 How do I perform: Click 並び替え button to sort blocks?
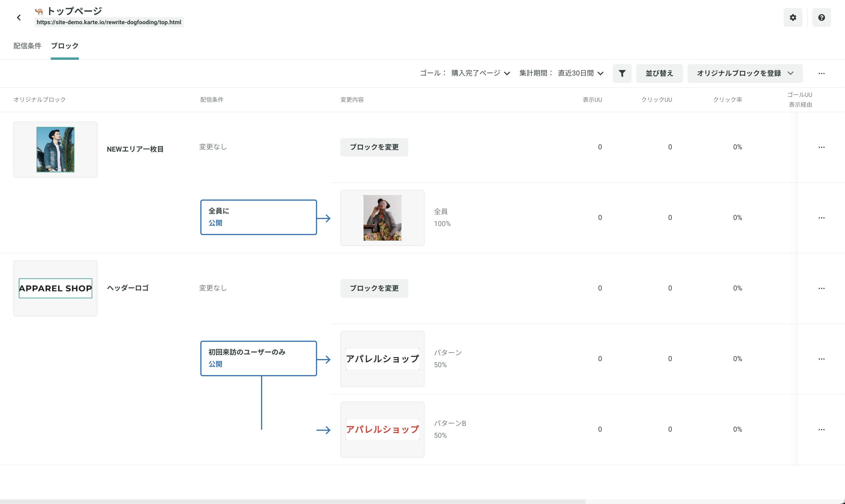click(x=658, y=73)
